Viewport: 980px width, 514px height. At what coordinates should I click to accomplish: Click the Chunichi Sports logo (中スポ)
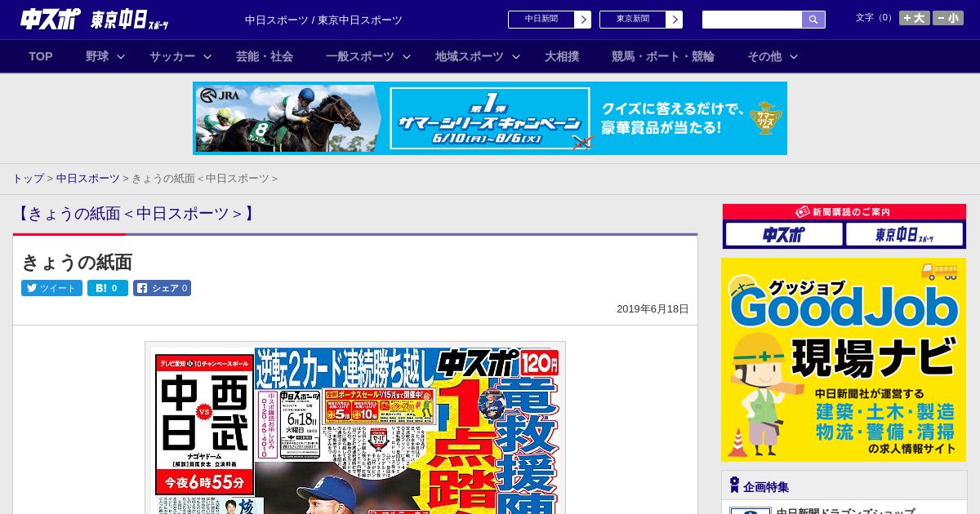coord(51,20)
